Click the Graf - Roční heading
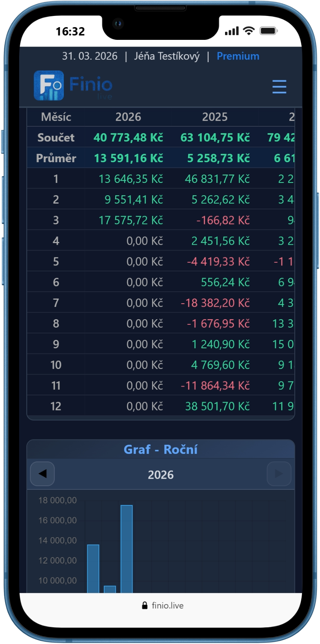 [160, 450]
